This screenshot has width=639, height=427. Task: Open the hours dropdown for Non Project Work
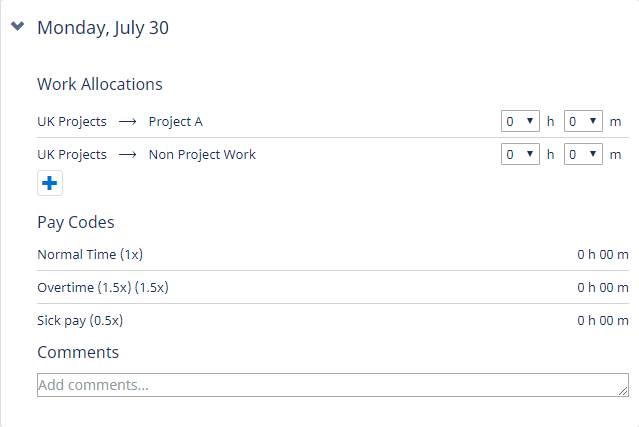[x=520, y=154]
